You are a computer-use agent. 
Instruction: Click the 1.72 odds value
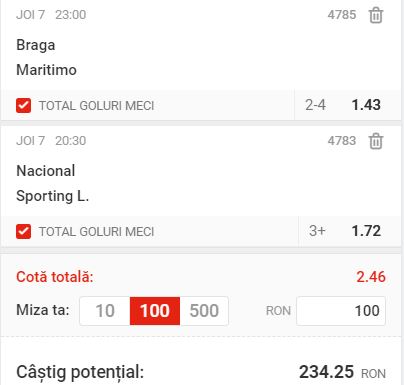click(366, 231)
